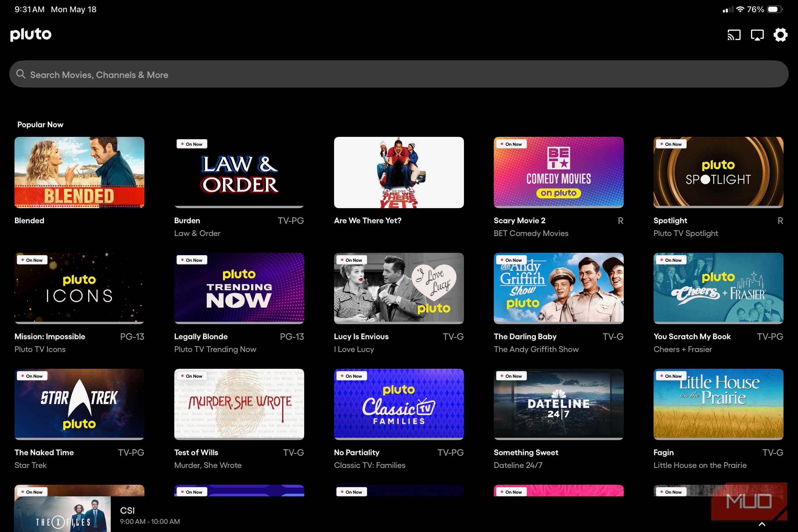This screenshot has height=532, width=798.
Task: Click the 'Pluto TV Spotlight' channel label
Action: click(686, 233)
